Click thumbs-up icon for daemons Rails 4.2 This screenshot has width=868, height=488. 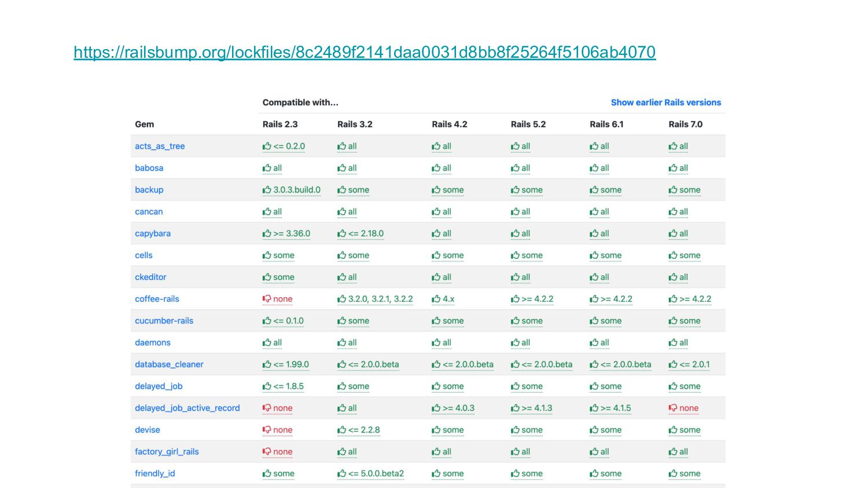tap(436, 342)
